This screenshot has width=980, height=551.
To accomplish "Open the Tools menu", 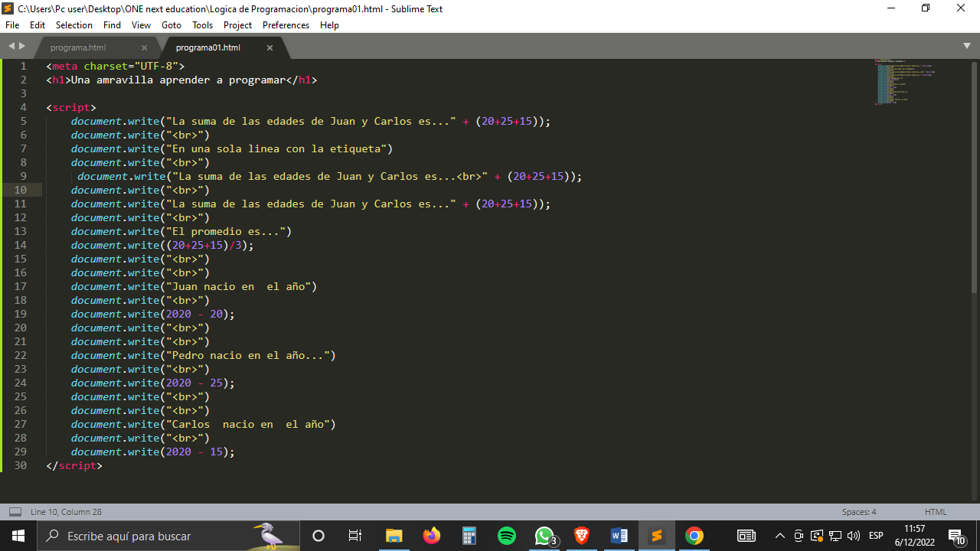I will [x=202, y=25].
